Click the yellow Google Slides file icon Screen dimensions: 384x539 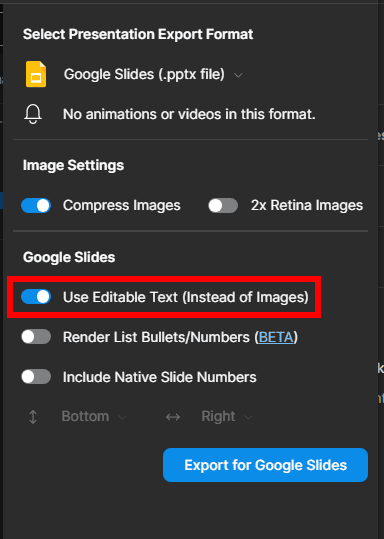(x=36, y=74)
